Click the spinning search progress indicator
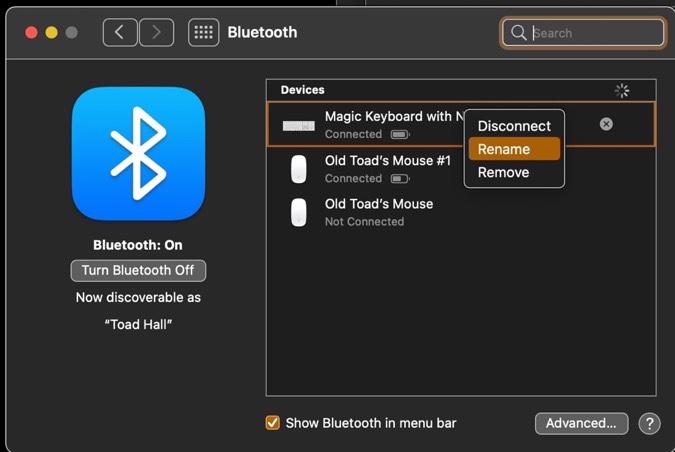Image resolution: width=675 pixels, height=452 pixels. pyautogui.click(x=622, y=90)
